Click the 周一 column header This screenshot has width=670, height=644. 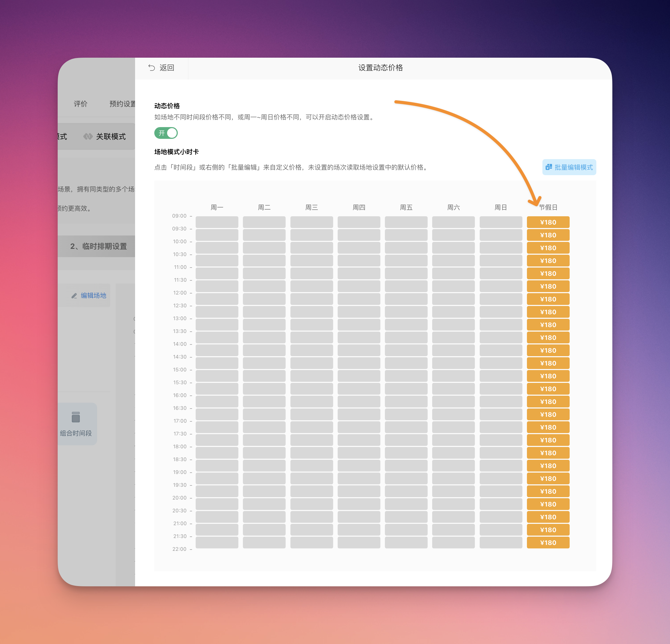tap(217, 207)
